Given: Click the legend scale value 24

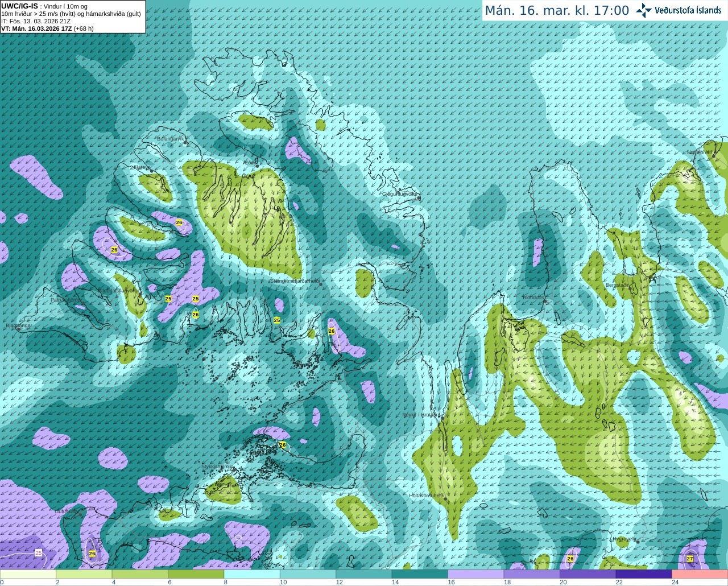Looking at the screenshot, I should coord(675,582).
